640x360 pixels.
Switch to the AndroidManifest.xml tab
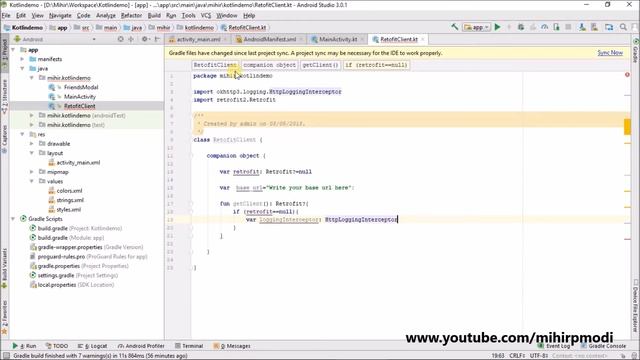[x=269, y=39]
